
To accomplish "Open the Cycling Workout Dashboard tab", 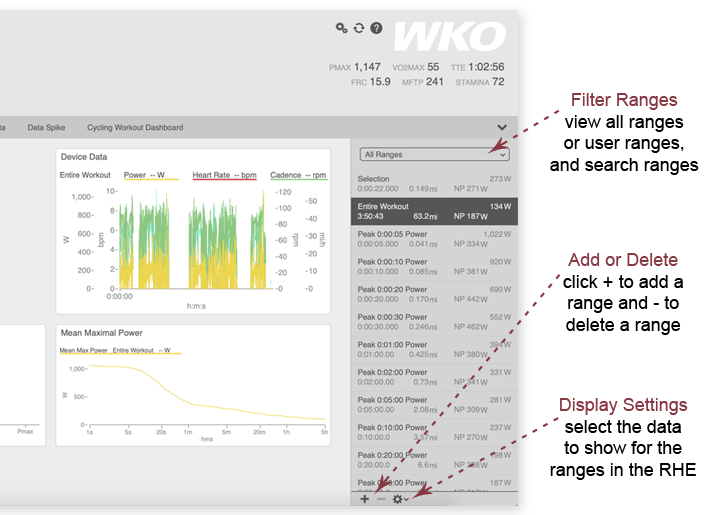I will [x=135, y=128].
